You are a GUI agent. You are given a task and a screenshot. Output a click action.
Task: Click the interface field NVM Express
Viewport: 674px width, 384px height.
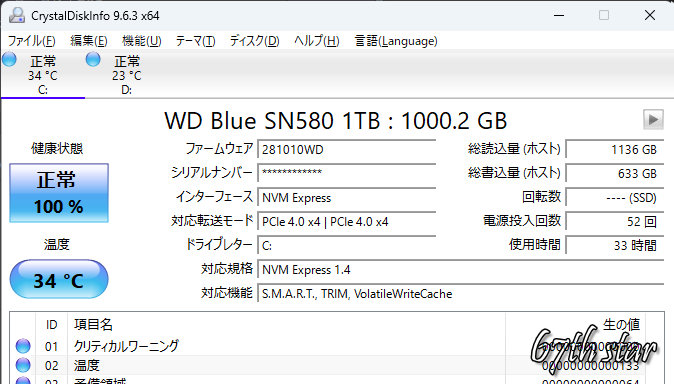click(x=346, y=197)
